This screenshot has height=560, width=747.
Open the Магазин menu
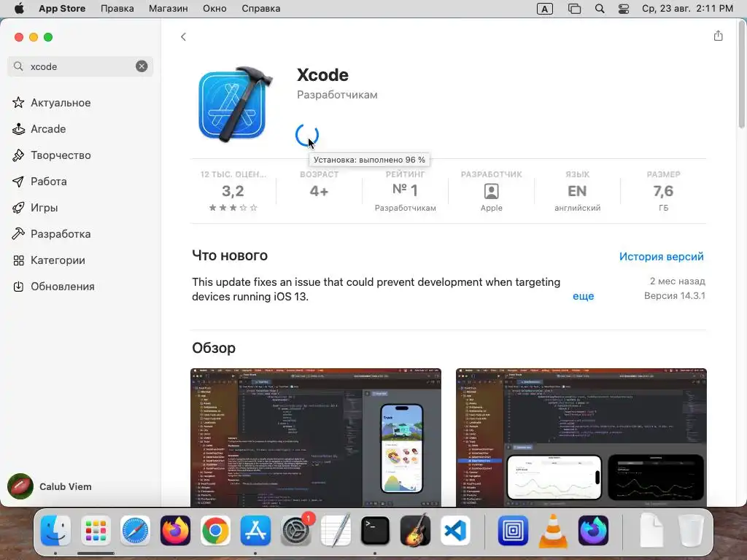point(169,9)
